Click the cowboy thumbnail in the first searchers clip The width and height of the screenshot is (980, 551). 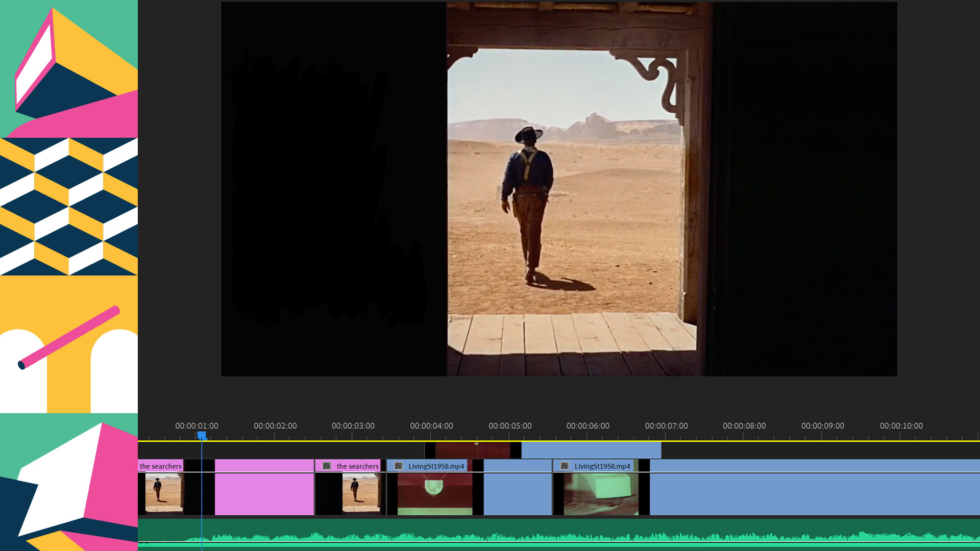(163, 492)
